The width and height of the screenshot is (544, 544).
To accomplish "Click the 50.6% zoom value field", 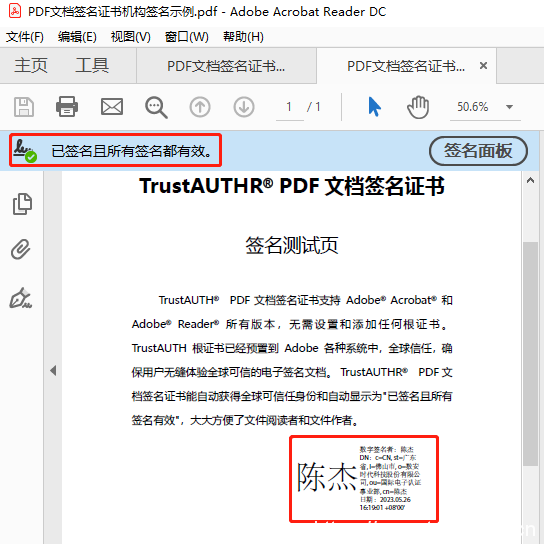I will tap(473, 107).
